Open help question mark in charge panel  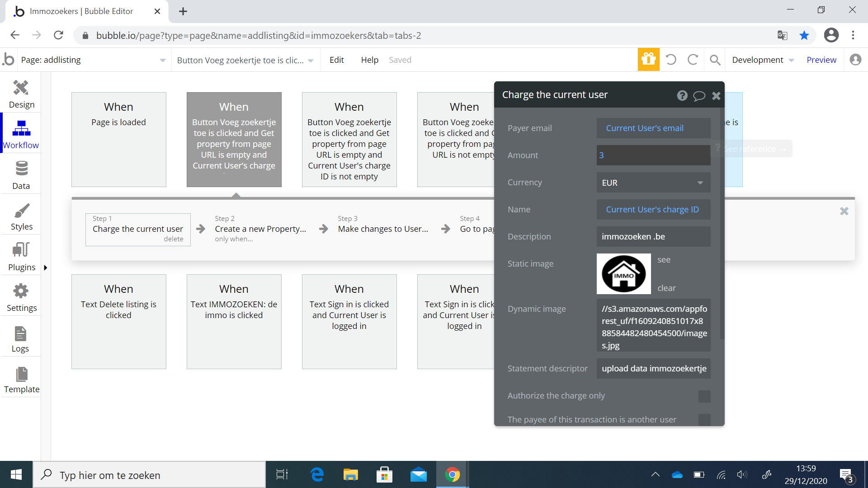point(682,95)
